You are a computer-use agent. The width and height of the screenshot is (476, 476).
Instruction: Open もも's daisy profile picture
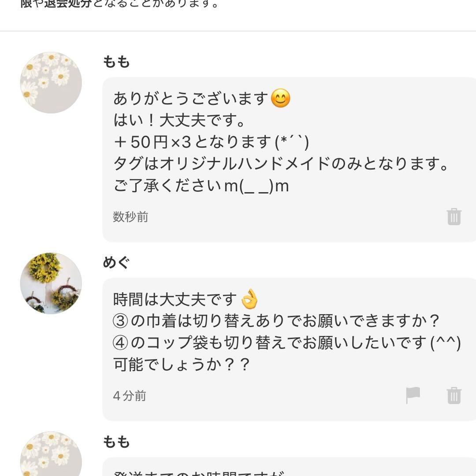pos(50,82)
